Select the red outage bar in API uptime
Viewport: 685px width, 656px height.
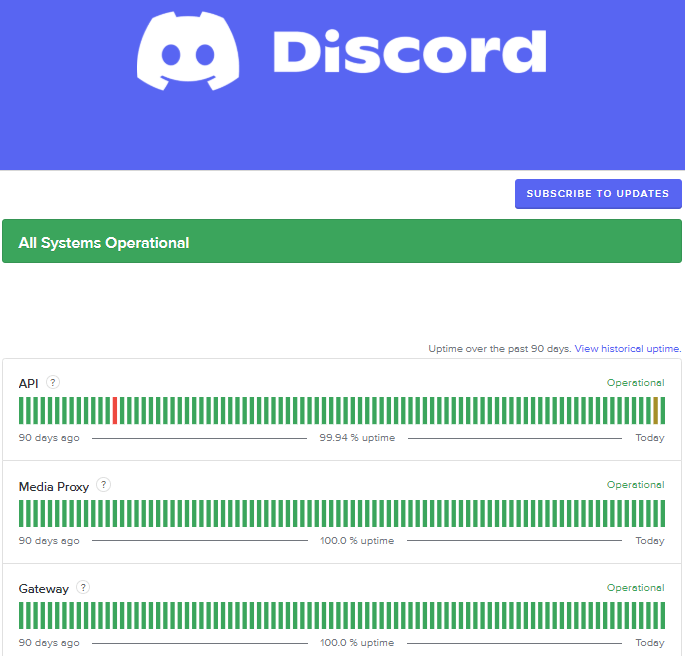pyautogui.click(x=115, y=411)
